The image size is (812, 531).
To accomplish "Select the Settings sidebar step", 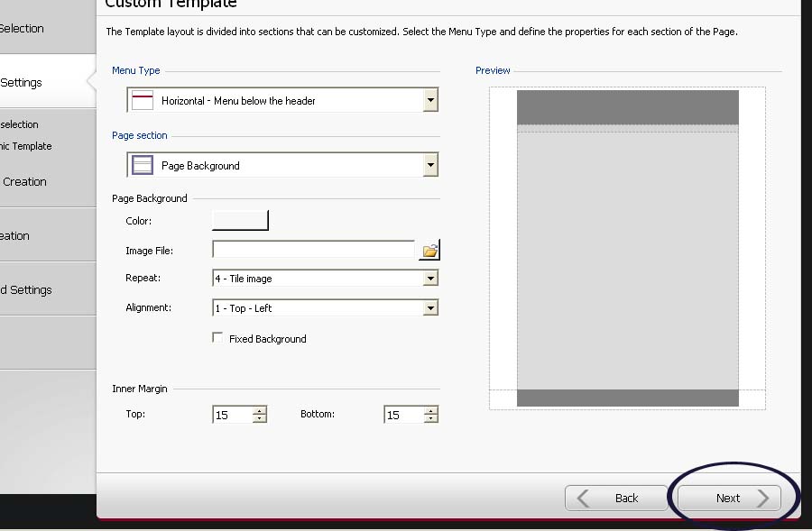I will [48, 82].
